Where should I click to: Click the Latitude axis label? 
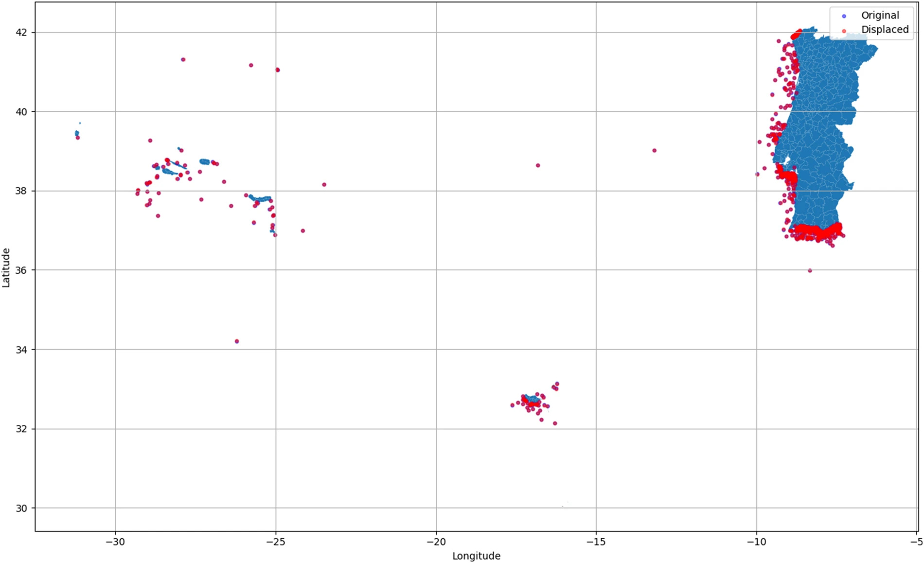6,267
